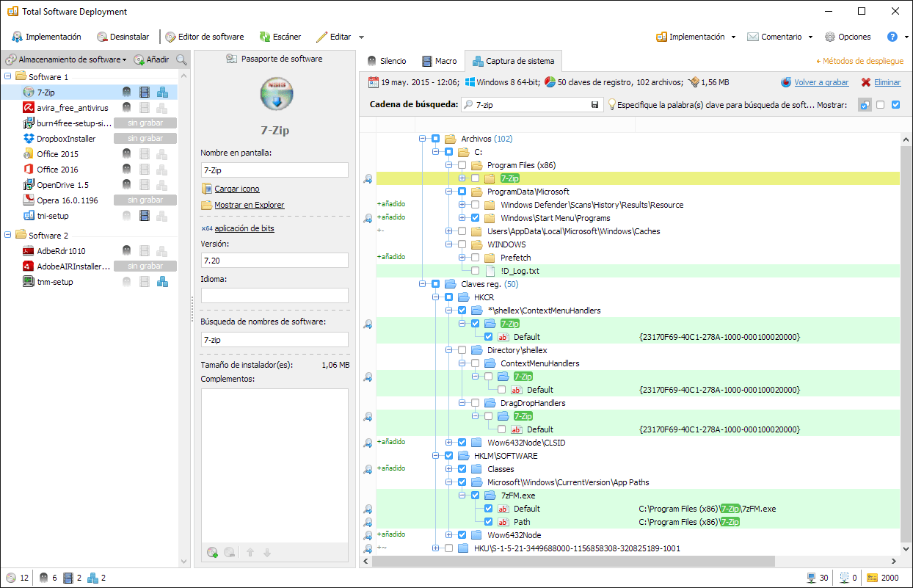This screenshot has width=913, height=588.
Task: Click the Versión input field
Action: coord(274,261)
